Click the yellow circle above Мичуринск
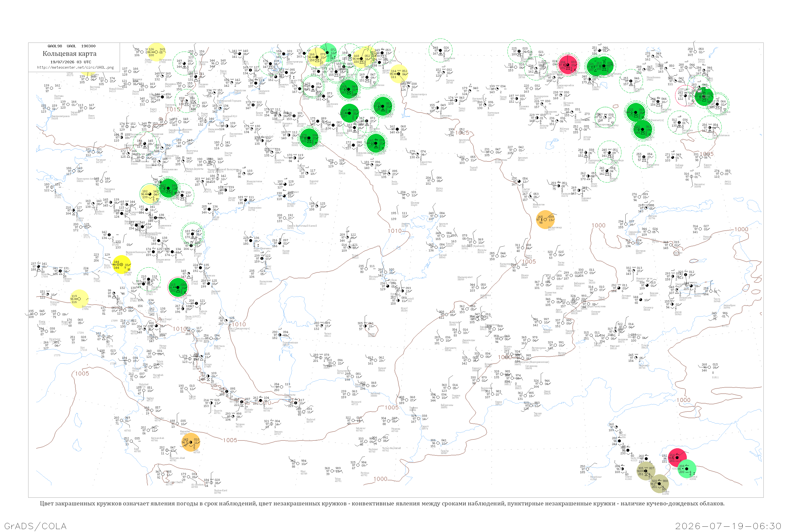This screenshot has height=532, width=798. coord(156,52)
